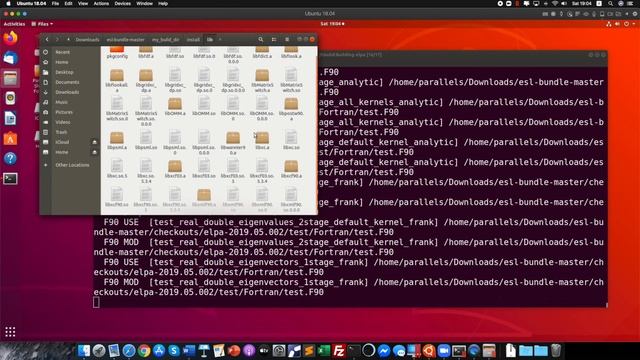Jump to my_build_dir in the path bar

165,40
